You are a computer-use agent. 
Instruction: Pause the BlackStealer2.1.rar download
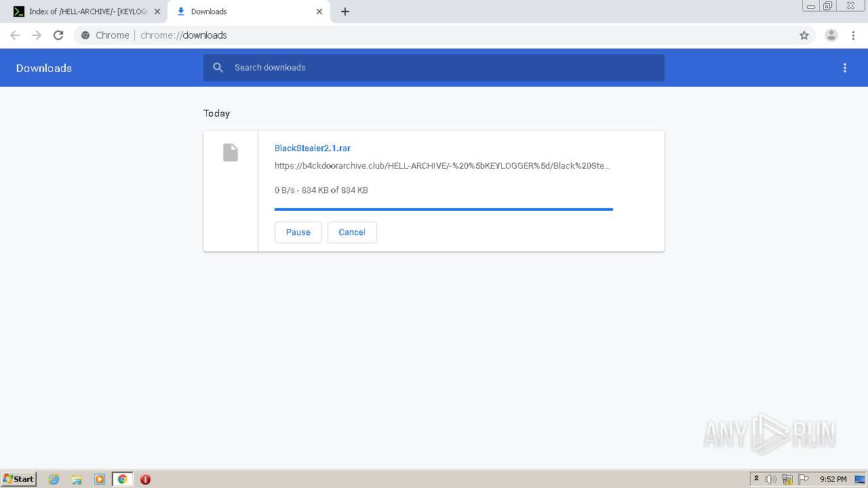(x=298, y=232)
